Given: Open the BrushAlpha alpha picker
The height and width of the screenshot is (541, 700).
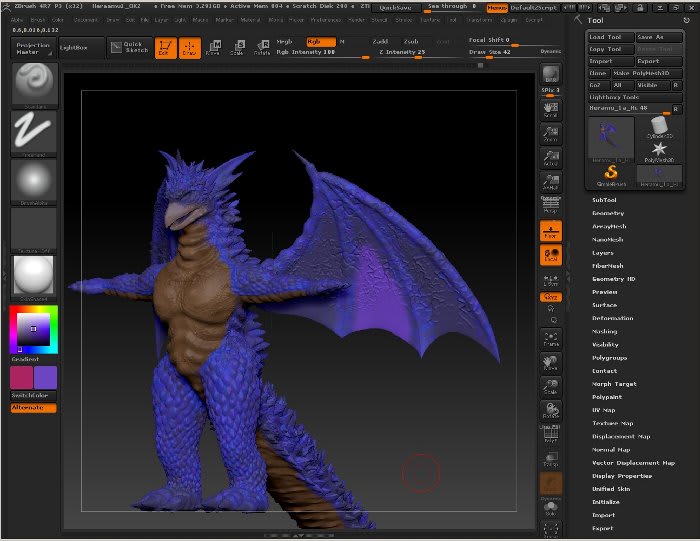Looking at the screenshot, I should point(34,182).
